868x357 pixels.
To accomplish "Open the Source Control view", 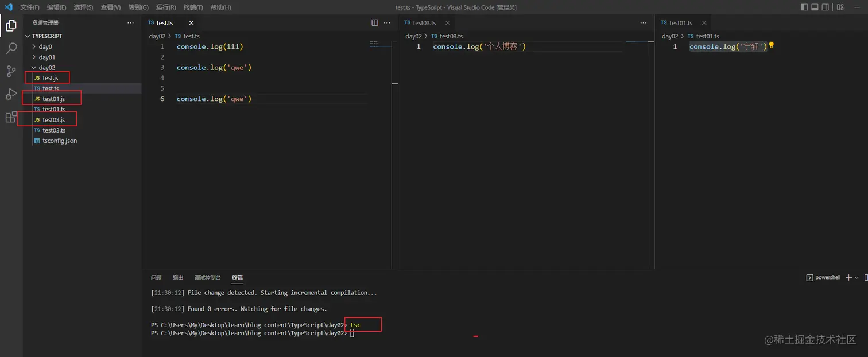I will pos(11,71).
